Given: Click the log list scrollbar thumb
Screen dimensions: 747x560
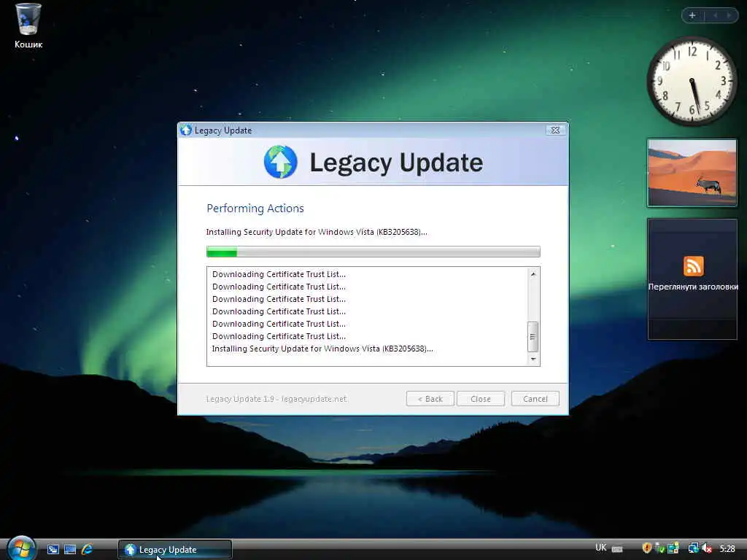Looking at the screenshot, I should coord(533,337).
